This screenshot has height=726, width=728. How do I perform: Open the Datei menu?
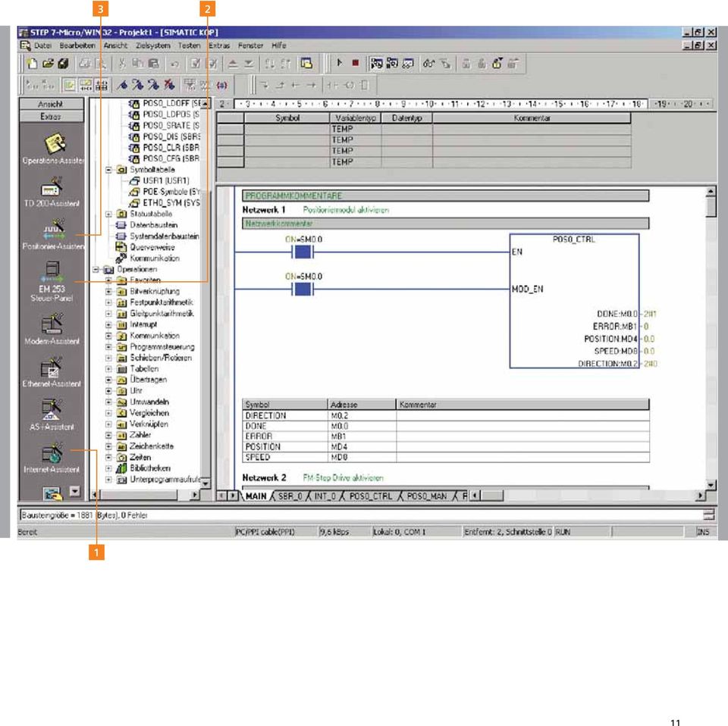tap(42, 45)
